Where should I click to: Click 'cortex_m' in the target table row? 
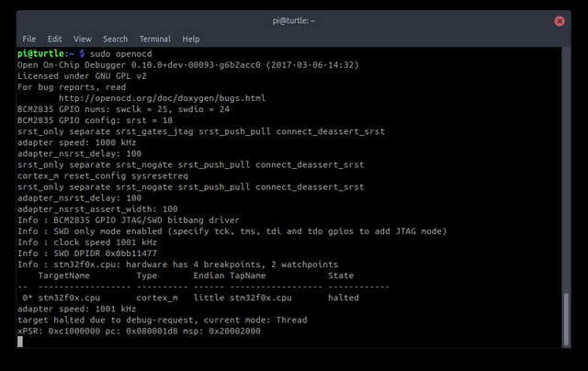[x=157, y=298]
